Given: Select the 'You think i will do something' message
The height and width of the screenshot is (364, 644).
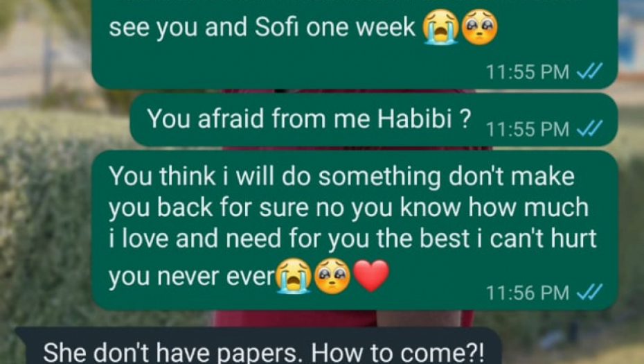Looking at the screenshot, I should (355, 230).
